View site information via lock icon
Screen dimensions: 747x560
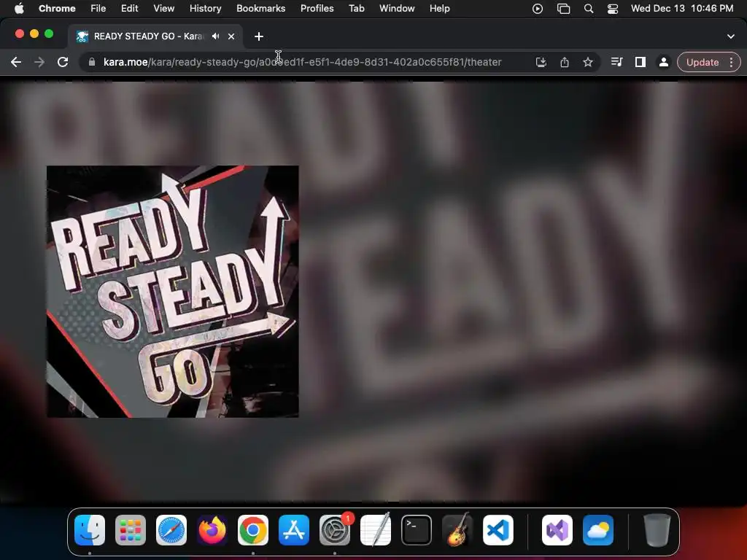(x=91, y=62)
